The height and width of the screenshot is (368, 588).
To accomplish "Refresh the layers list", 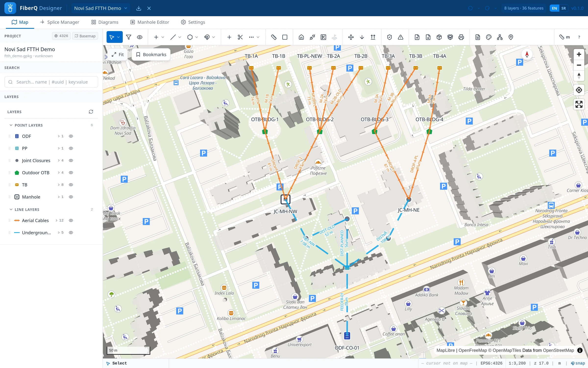I will click(91, 112).
